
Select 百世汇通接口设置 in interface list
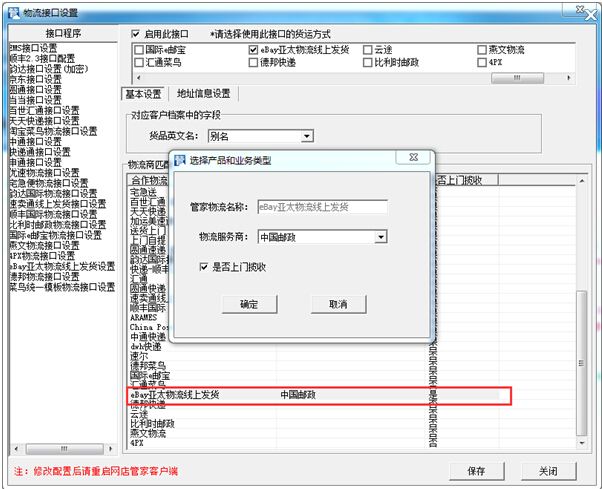point(45,110)
